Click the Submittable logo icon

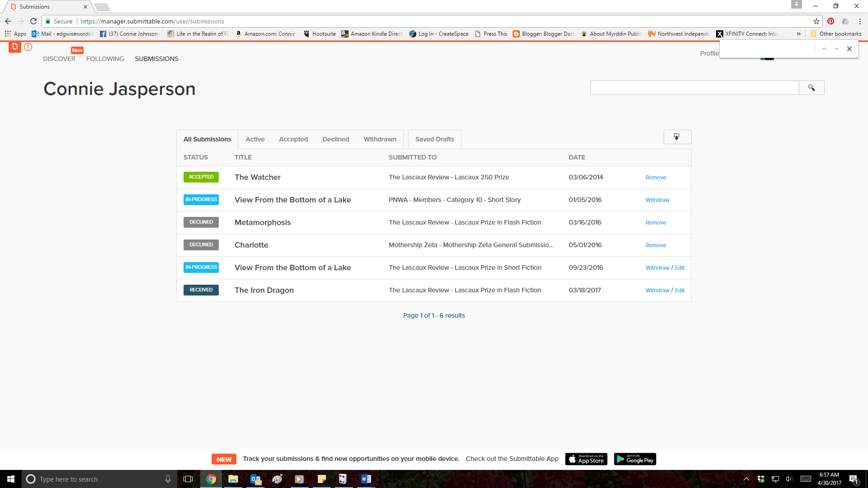click(14, 47)
